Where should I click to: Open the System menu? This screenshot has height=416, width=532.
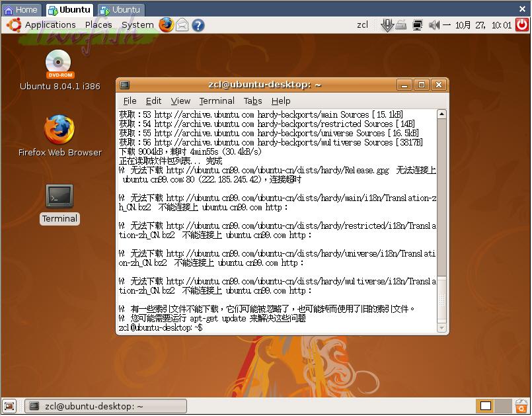coord(137,24)
